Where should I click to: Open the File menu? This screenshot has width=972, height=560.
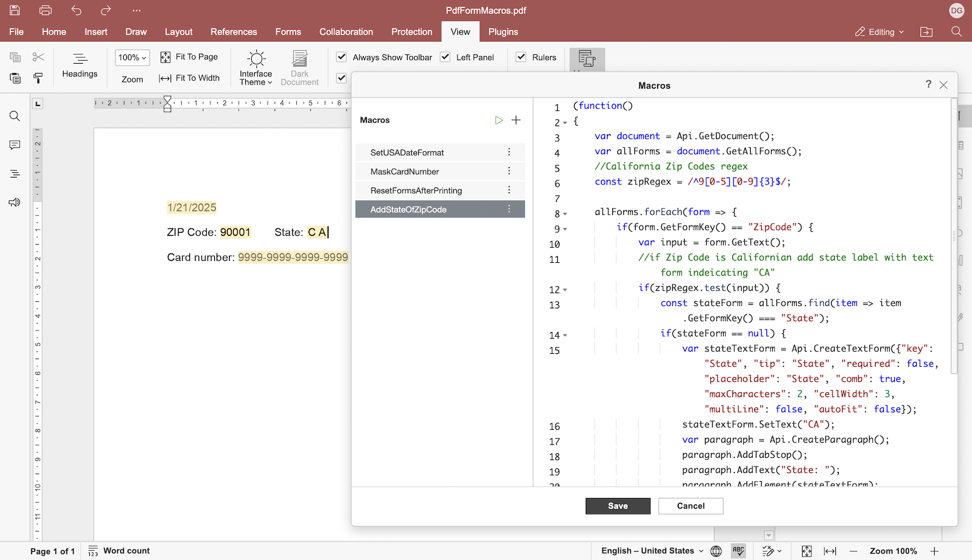click(x=16, y=32)
